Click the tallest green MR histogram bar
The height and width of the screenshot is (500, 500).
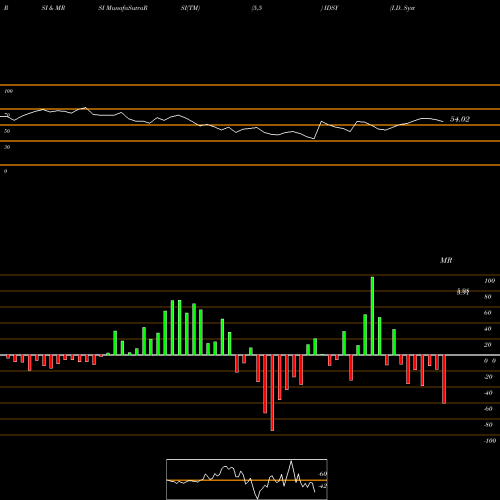(x=372, y=316)
